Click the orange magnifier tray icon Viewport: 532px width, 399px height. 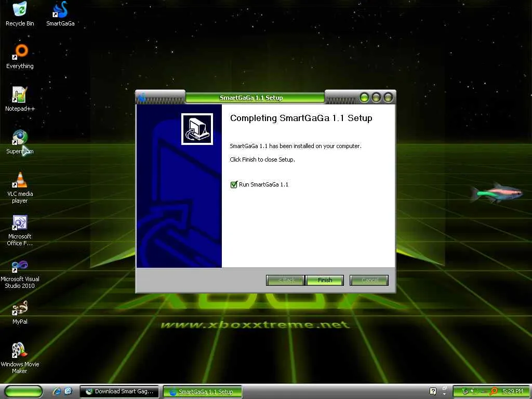(494, 391)
